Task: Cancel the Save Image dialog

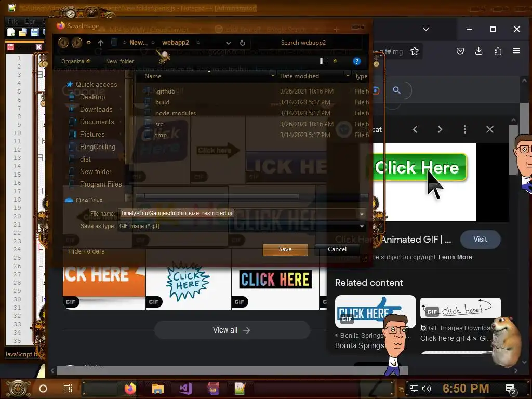Action: 337,249
